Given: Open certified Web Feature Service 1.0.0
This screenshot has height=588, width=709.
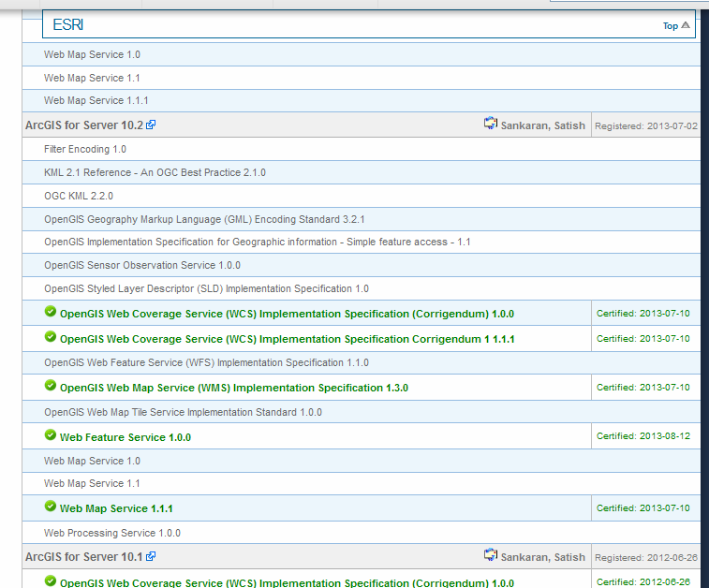Looking at the screenshot, I should (126, 437).
